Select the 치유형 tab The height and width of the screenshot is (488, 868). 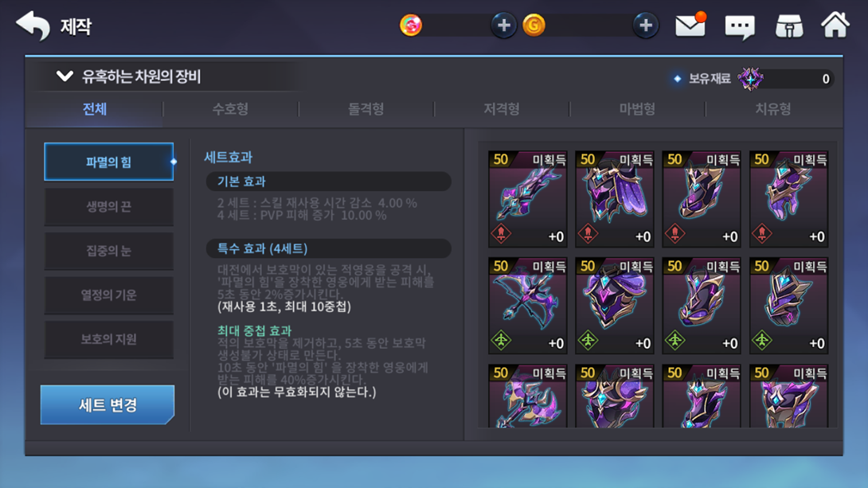tap(772, 109)
